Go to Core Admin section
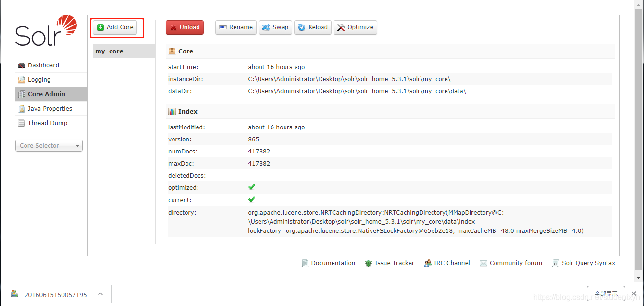Screen dimensions: 644x306 (x=51, y=94)
